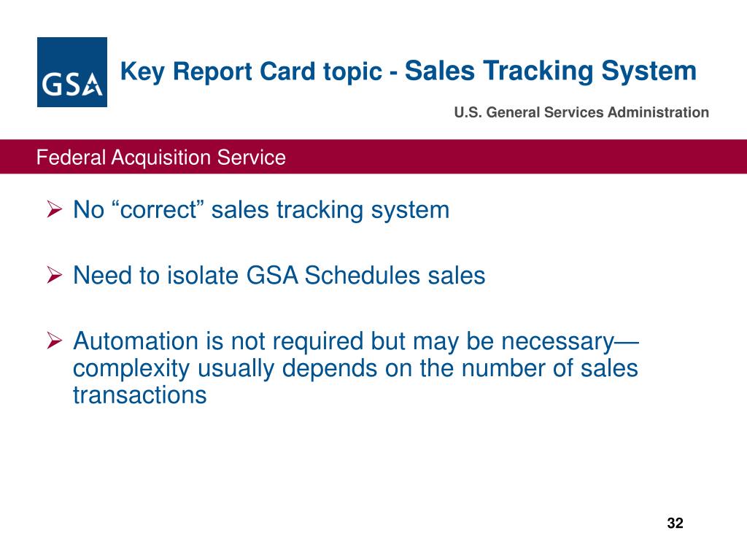The width and height of the screenshot is (747, 560).
Task: Click the slide page number 32
Action: click(x=675, y=523)
